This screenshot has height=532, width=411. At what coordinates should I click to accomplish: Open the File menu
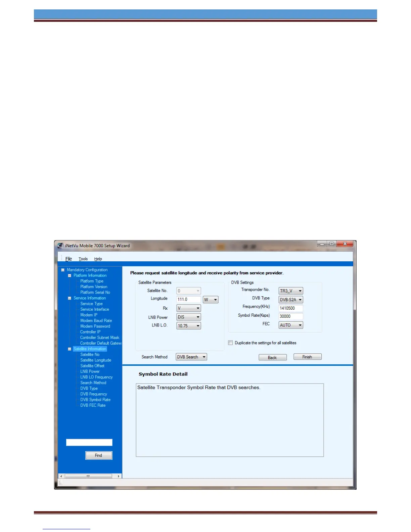pos(68,259)
